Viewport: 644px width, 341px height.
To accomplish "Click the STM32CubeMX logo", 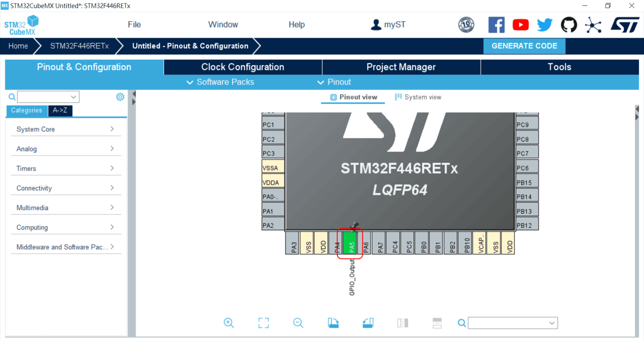I will coord(21,25).
